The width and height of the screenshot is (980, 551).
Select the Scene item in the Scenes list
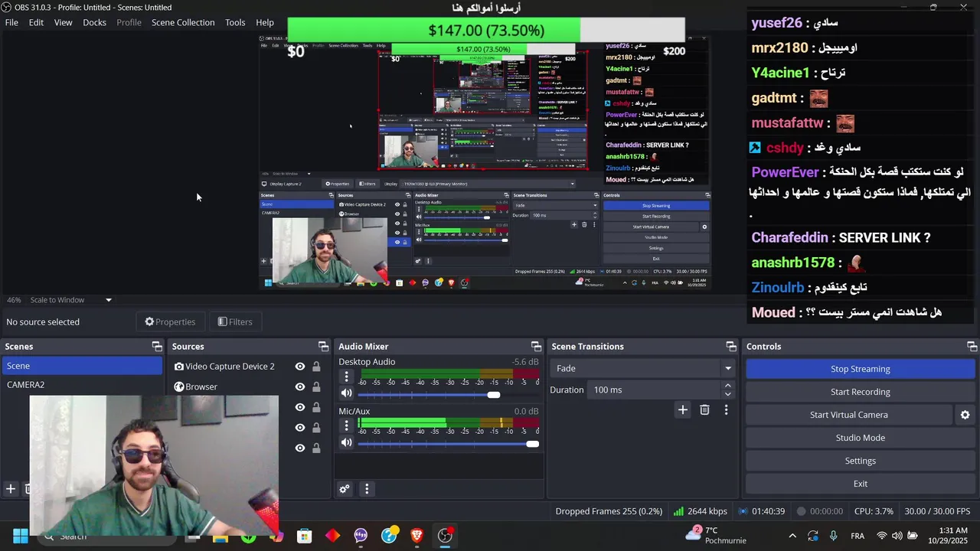coord(82,366)
